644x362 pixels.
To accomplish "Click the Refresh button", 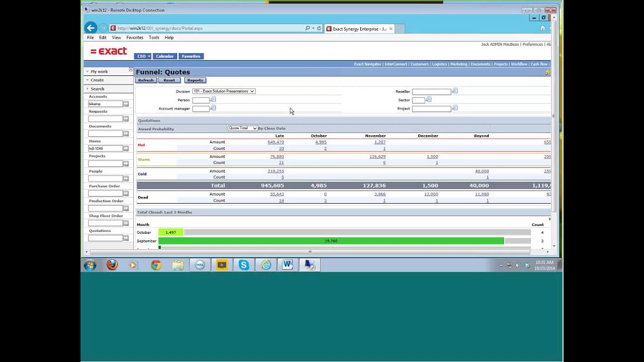I will coord(146,80).
